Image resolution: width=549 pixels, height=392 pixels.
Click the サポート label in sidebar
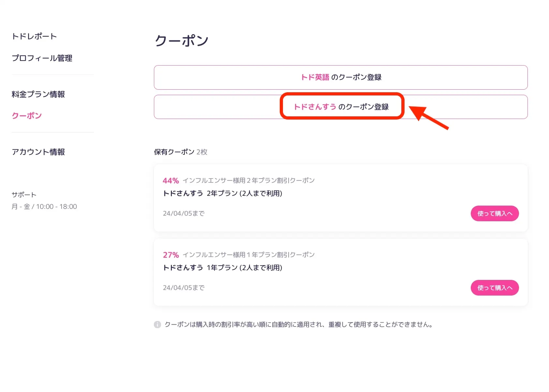(x=24, y=195)
